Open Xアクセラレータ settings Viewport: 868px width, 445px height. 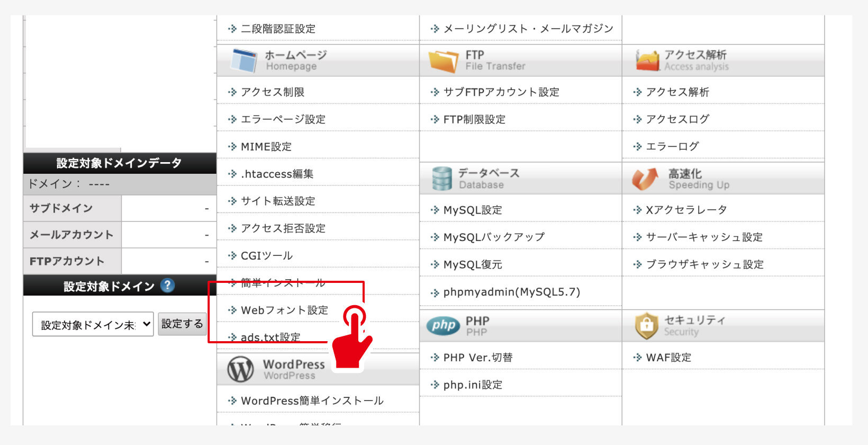(686, 210)
